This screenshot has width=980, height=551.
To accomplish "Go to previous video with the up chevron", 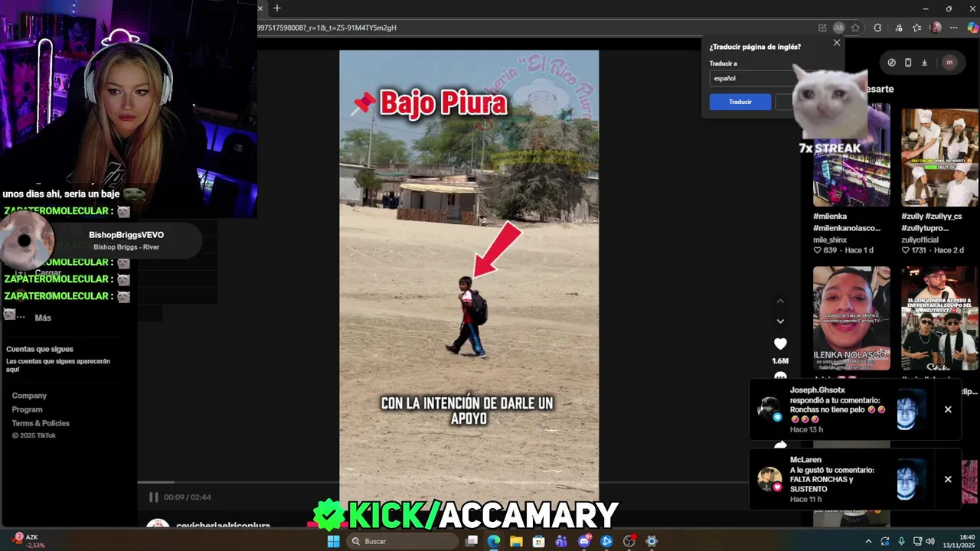I will click(780, 301).
